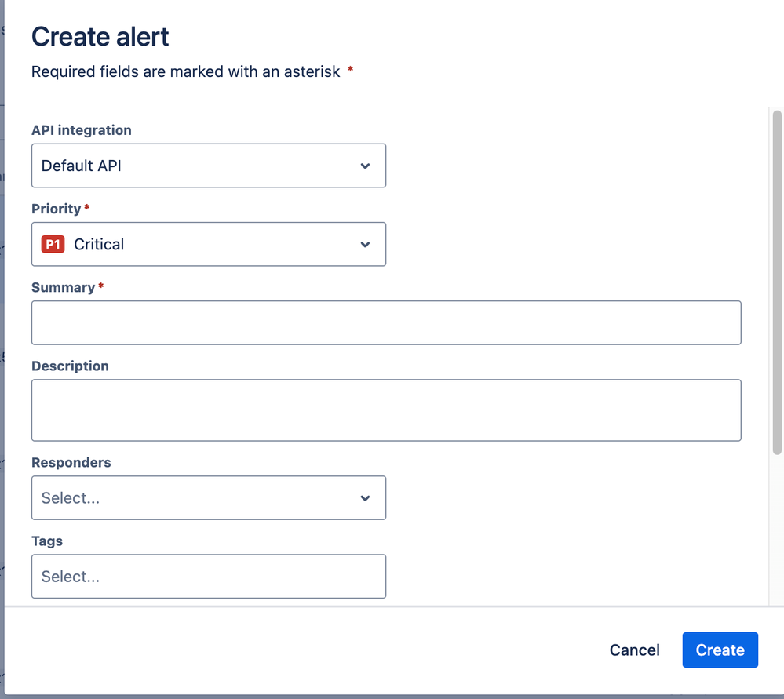
Task: Click inside the Description text area
Action: click(386, 410)
